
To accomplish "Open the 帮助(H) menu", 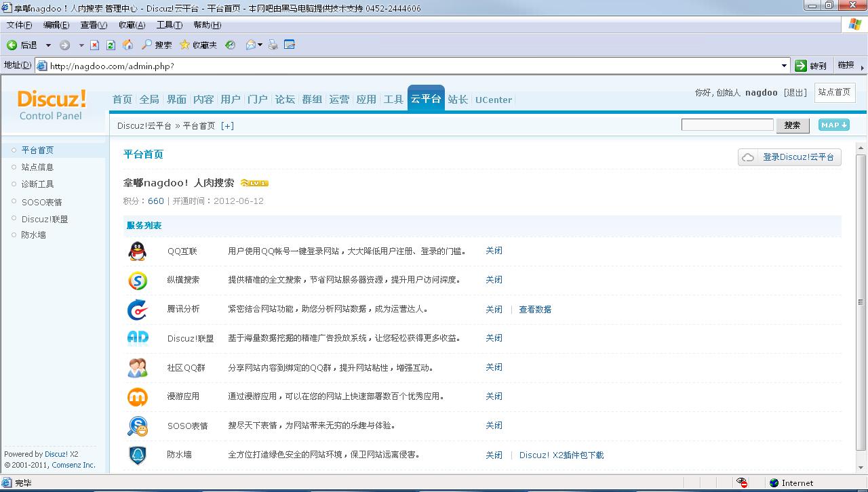I will 207,25.
